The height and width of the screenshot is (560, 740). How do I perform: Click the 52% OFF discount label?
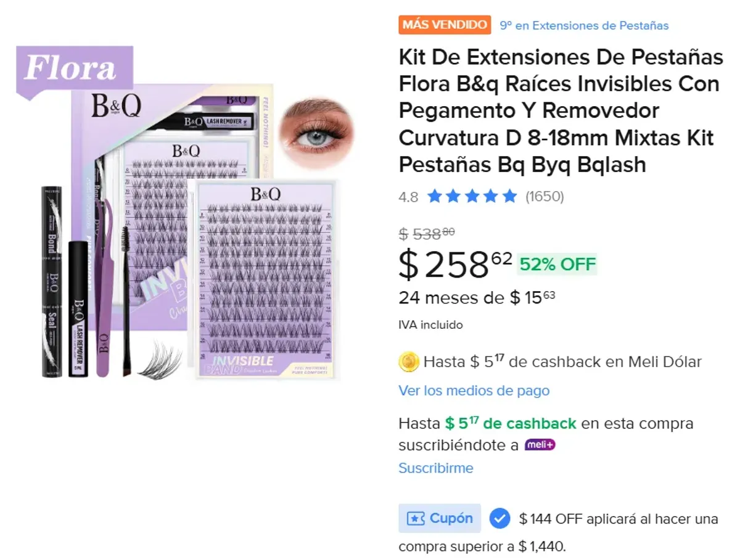(x=557, y=264)
